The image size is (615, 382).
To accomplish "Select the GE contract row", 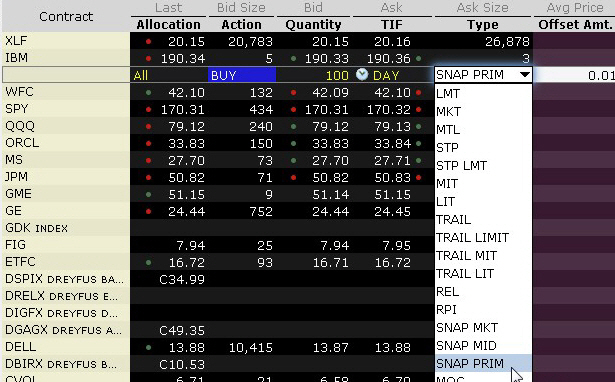I will click(66, 211).
